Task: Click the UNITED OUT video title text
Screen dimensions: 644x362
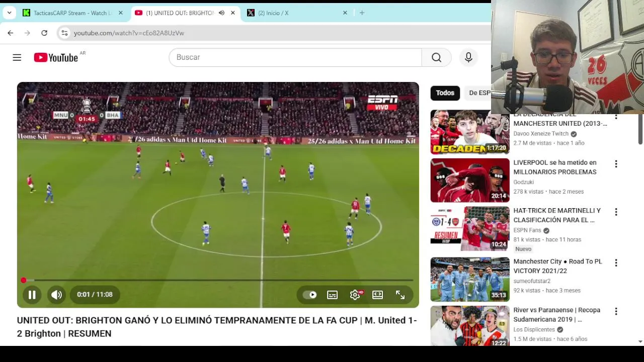Action: 217,327
